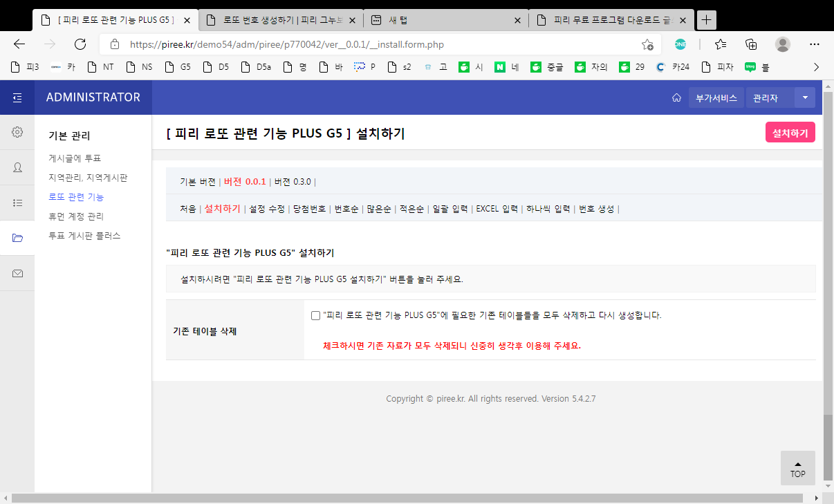Open a new browser tab

click(706, 20)
